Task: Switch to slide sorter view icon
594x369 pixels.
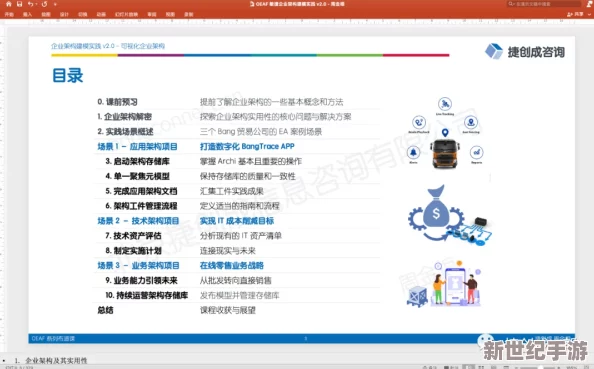Action: 481,367
